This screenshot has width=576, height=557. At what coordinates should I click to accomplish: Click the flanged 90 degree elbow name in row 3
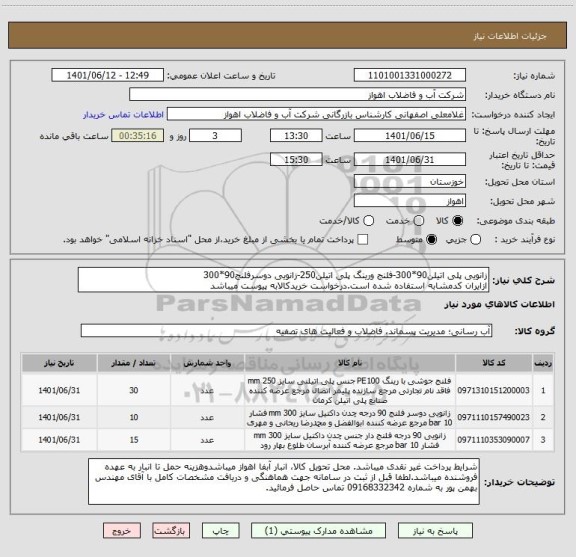pos(350,440)
